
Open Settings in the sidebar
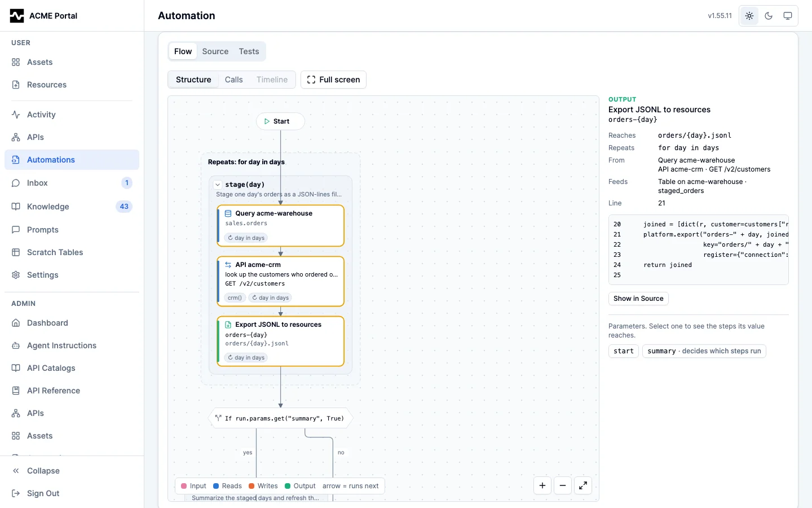72,275
